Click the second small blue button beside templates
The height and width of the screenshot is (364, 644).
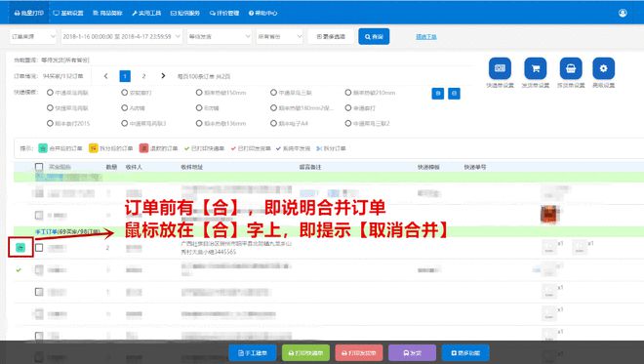click(454, 94)
